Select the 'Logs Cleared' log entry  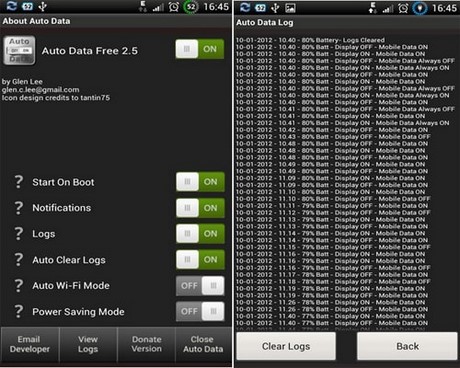tap(310, 40)
